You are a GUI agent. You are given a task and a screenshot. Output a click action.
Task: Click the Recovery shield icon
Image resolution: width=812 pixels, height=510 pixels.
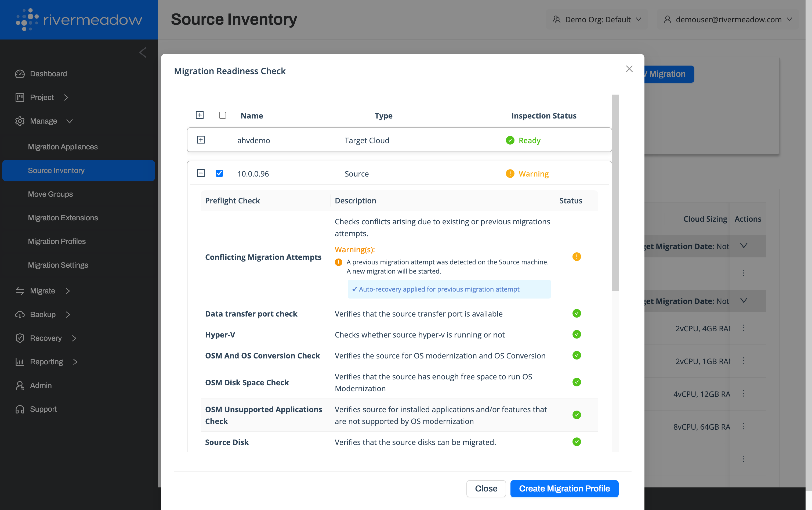point(20,338)
